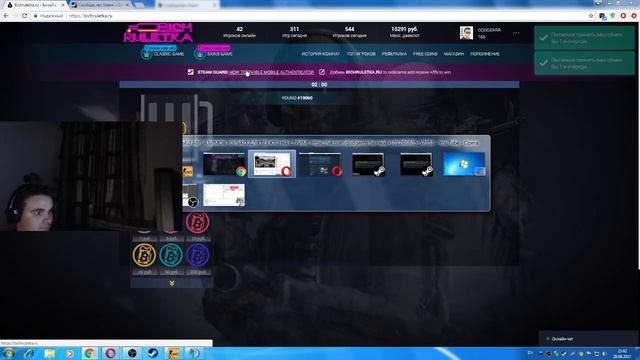The height and width of the screenshot is (360, 640).
Task: Click the taskbar clock and date
Action: tap(623, 353)
